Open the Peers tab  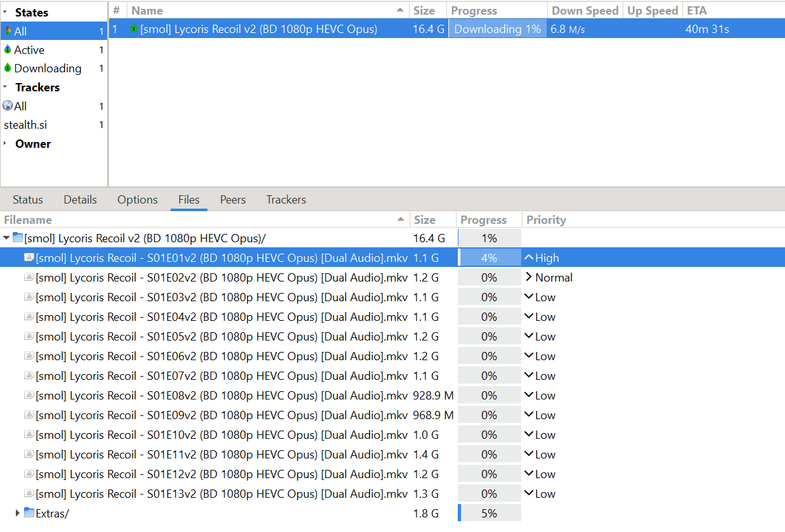tap(233, 199)
